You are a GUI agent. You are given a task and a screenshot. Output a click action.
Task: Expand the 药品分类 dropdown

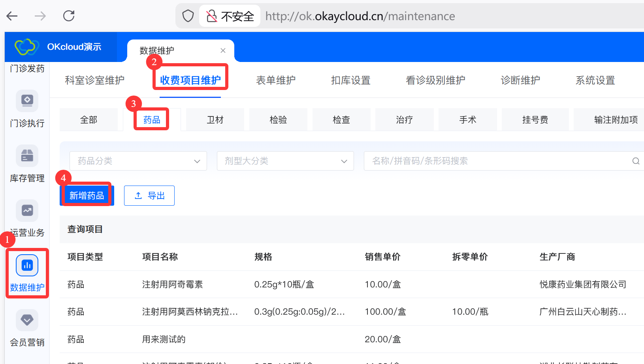pos(138,161)
